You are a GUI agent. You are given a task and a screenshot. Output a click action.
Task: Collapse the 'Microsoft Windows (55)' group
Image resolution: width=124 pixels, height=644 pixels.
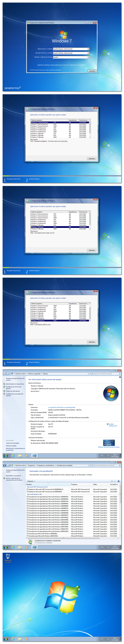pos(34,494)
